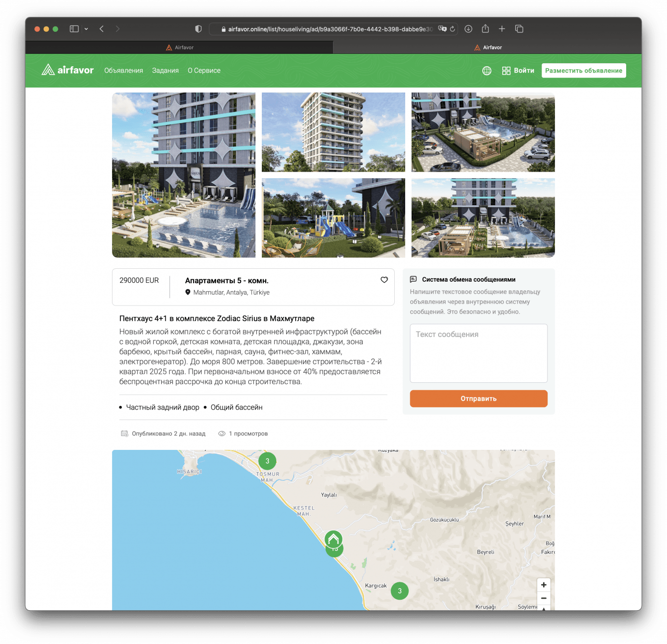Image resolution: width=667 pixels, height=644 pixels.
Task: Click the 290000 EUR price
Action: coord(139,280)
